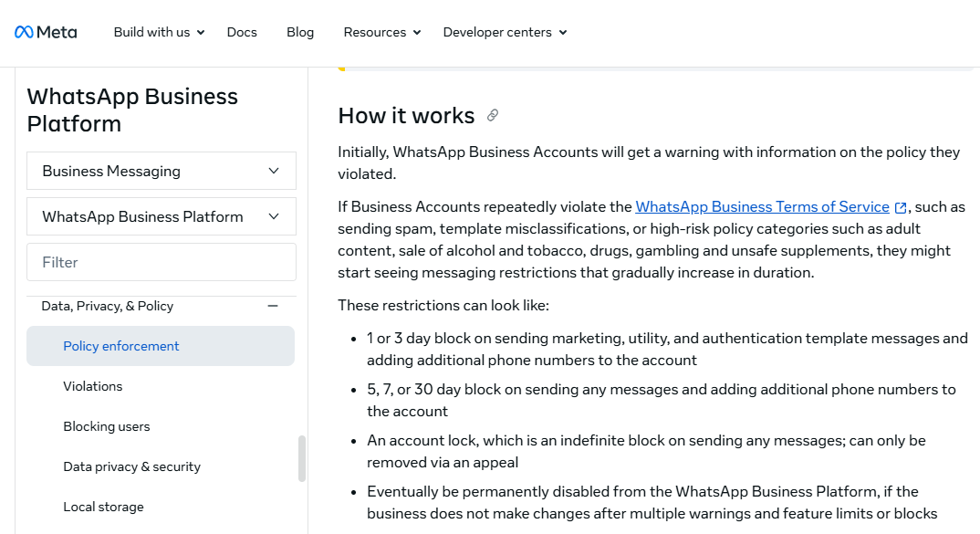Go to the Blog
The image size is (980, 534).
(300, 32)
